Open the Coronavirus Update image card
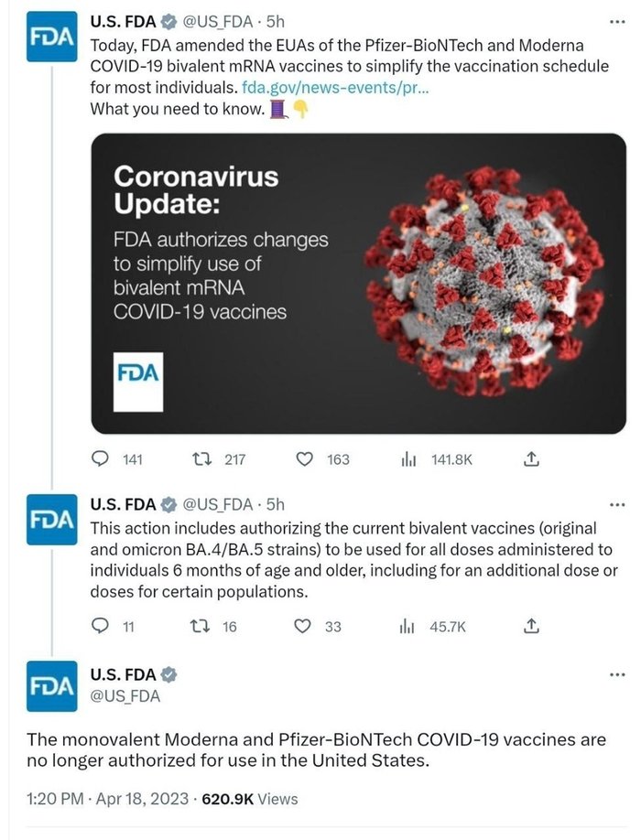This screenshot has width=641, height=840. (x=358, y=284)
